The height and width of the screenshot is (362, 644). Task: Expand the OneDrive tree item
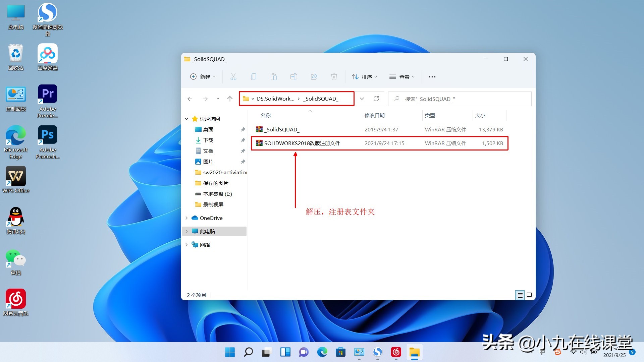187,218
